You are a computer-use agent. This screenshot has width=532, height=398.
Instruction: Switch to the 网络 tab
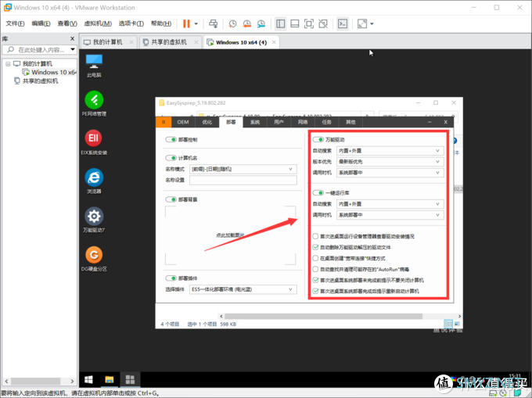[x=303, y=122]
